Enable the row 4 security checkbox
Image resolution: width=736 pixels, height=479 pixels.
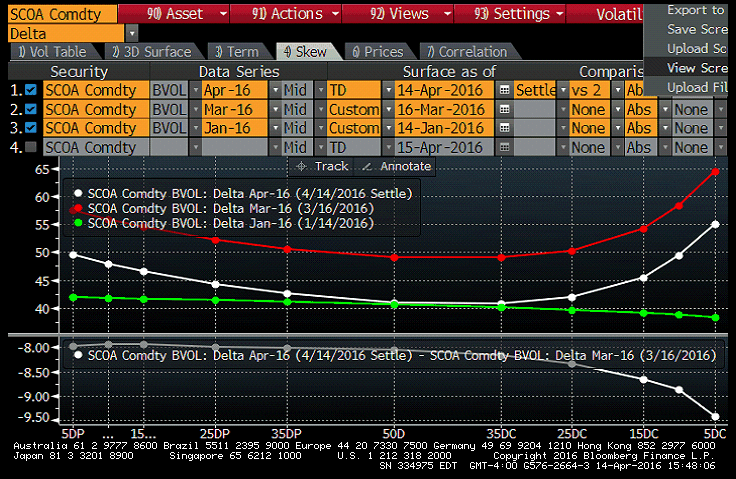pos(30,147)
